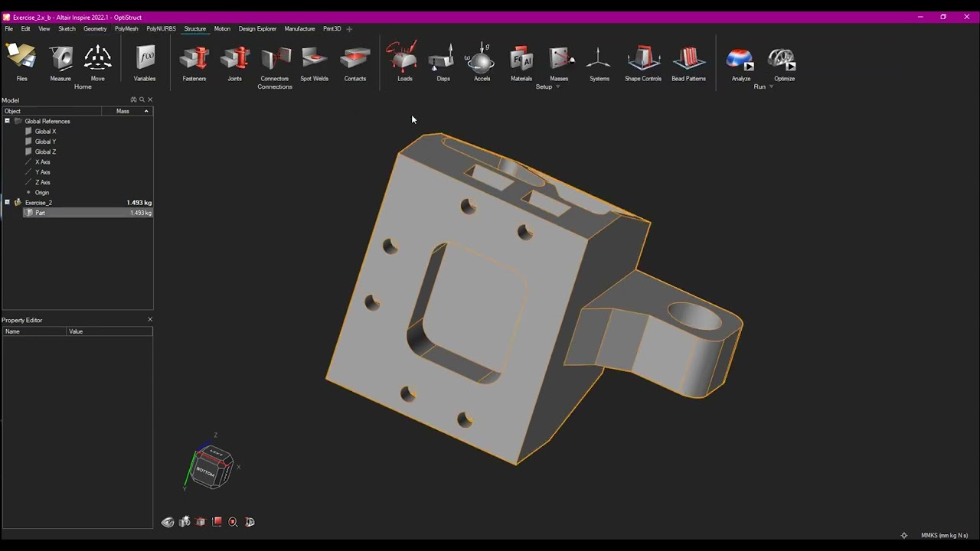Switch to the Manufacture ribbon tab
The width and height of the screenshot is (980, 551).
pos(299,28)
